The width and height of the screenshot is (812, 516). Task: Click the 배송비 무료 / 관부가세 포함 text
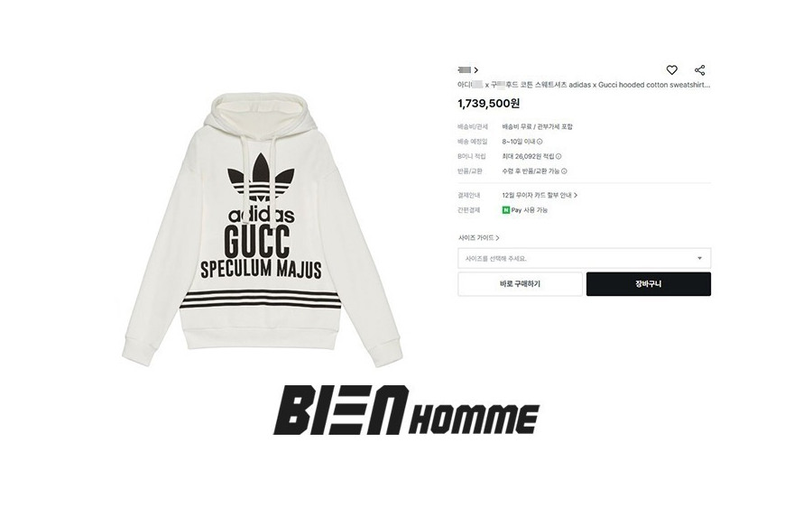[537, 127]
